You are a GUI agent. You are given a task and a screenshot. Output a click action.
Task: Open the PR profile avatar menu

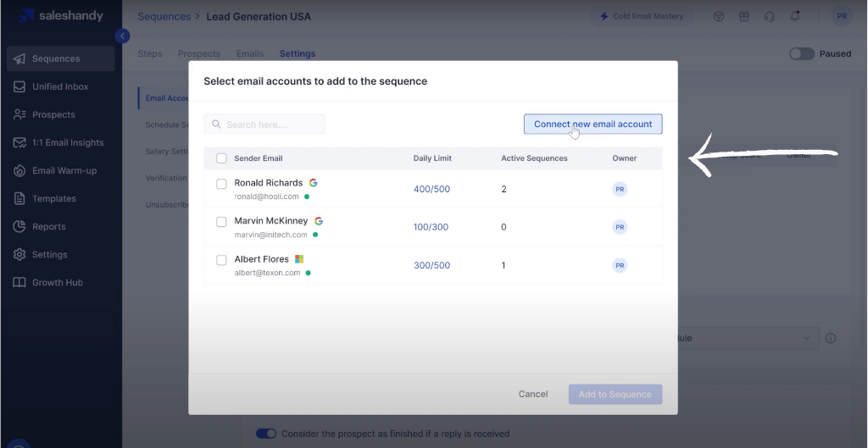click(x=842, y=16)
